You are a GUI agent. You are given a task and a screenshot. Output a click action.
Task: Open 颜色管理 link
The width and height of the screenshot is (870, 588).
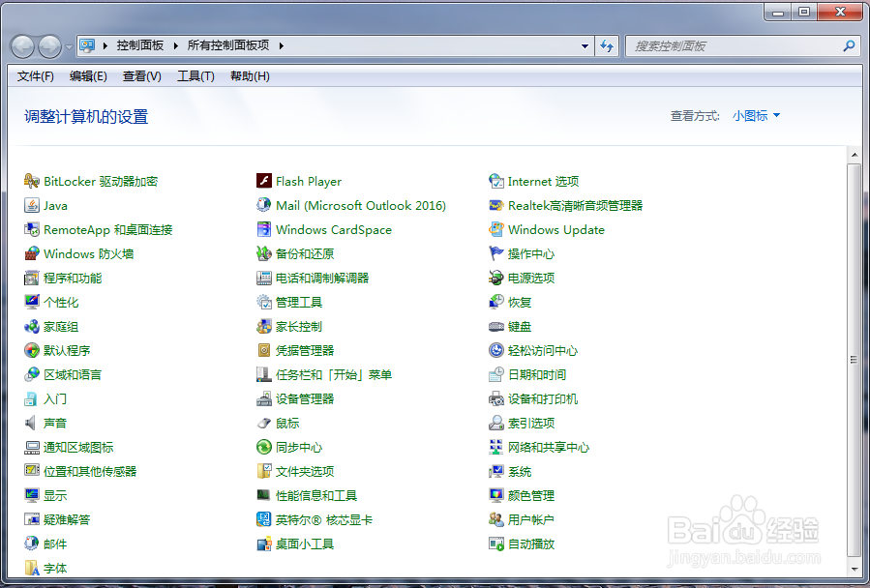coord(531,495)
